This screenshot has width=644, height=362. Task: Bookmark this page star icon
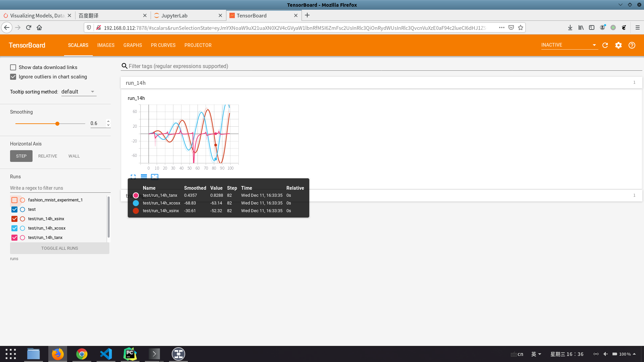[521, 27]
